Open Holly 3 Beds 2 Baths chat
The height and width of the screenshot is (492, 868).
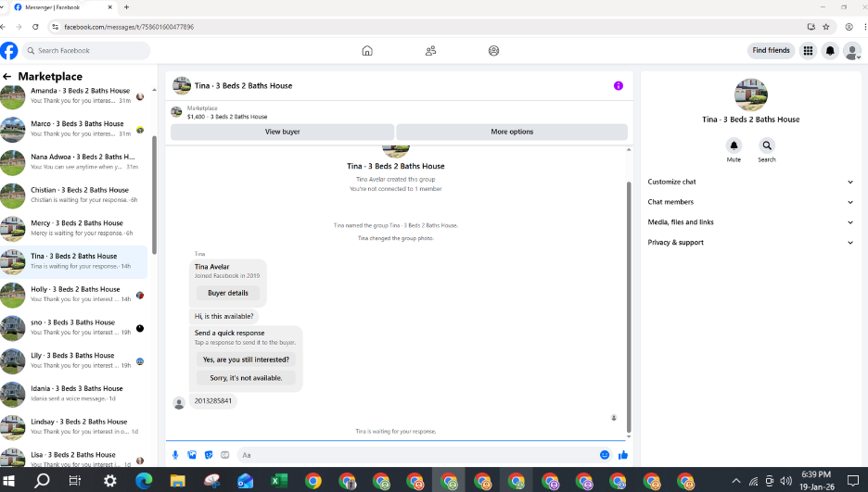[x=73, y=295]
